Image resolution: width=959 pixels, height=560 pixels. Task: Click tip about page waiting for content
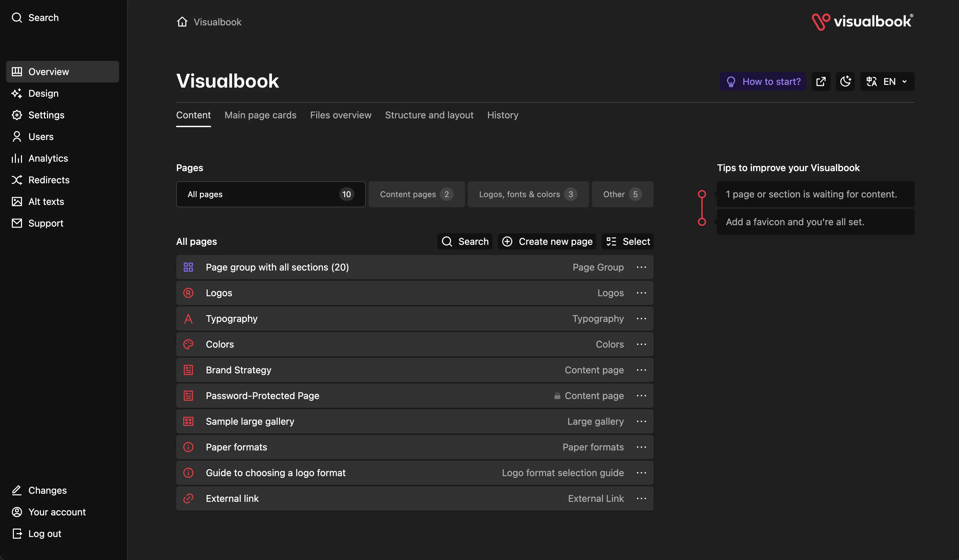[x=816, y=194]
